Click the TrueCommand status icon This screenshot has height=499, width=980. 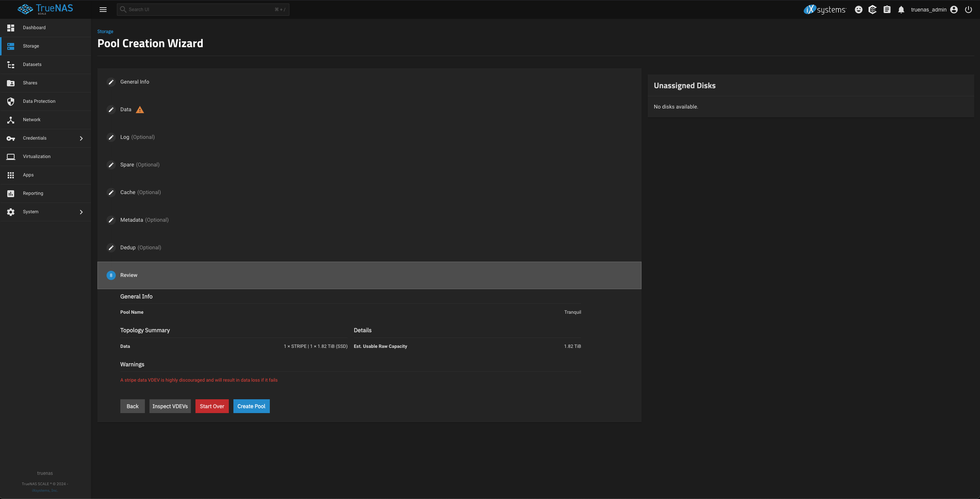873,10
